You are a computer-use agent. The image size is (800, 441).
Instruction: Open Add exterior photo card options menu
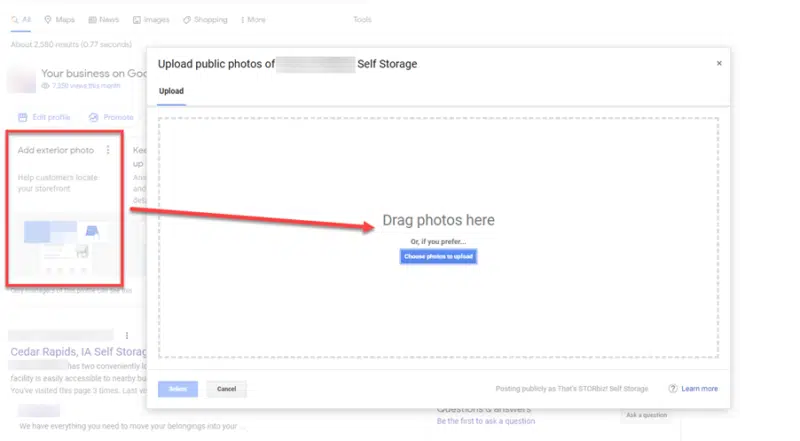click(108, 151)
